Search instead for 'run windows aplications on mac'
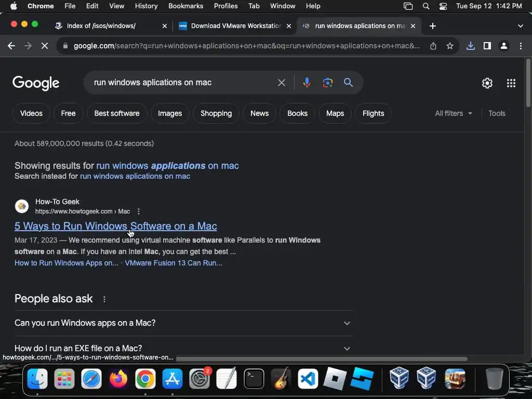Viewport: 532px width, 399px height. 135,176
